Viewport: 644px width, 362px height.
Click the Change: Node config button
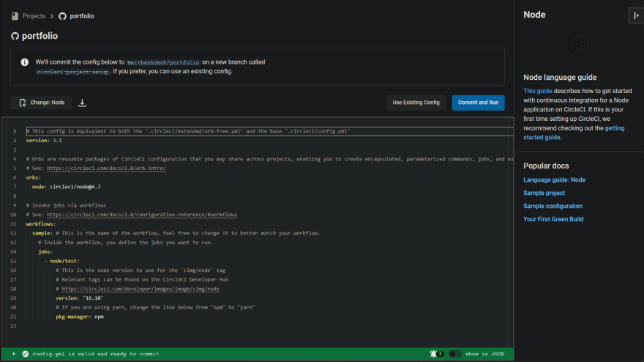click(42, 103)
